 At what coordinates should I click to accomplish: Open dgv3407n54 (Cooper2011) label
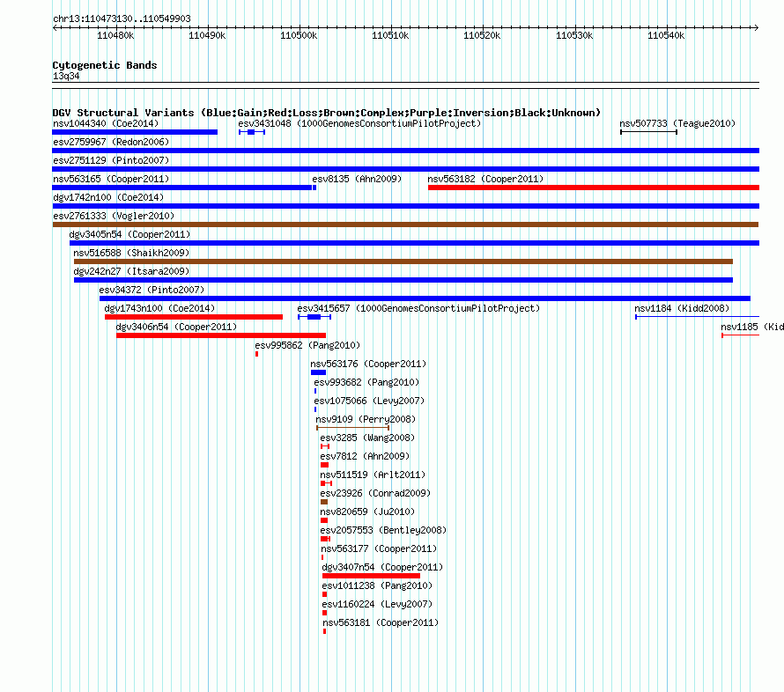click(382, 567)
